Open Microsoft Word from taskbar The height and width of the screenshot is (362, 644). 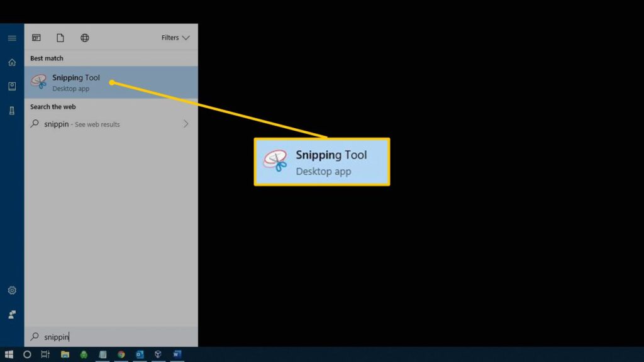pyautogui.click(x=177, y=354)
